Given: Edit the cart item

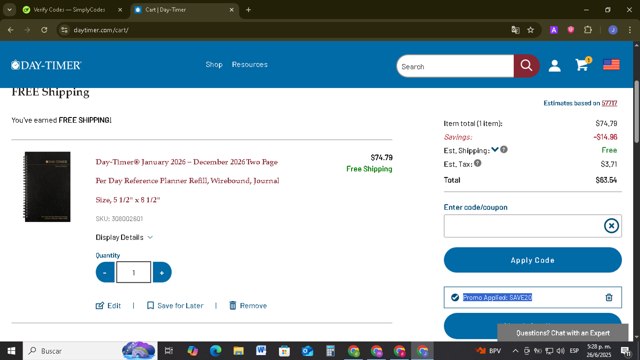Looking at the screenshot, I should (108, 306).
